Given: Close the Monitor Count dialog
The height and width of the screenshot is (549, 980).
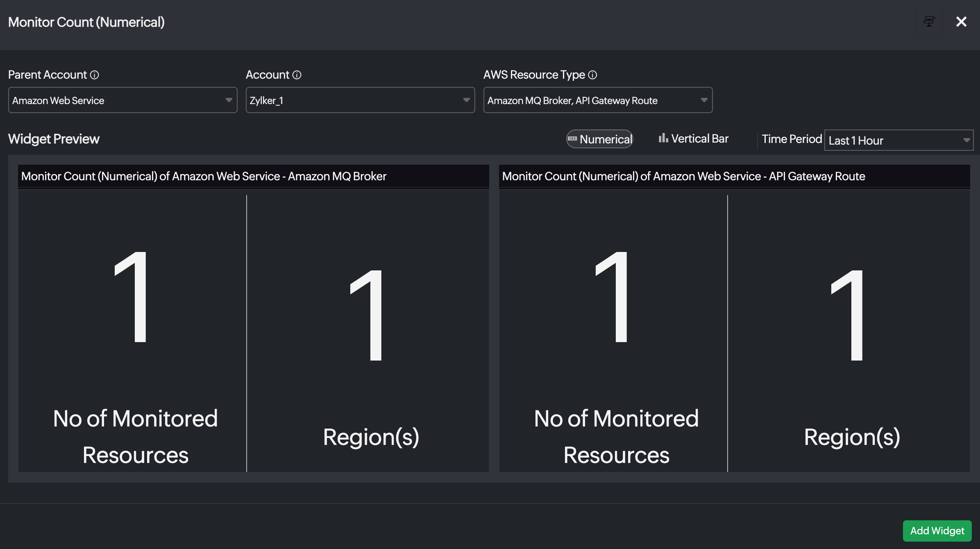Looking at the screenshot, I should (961, 22).
